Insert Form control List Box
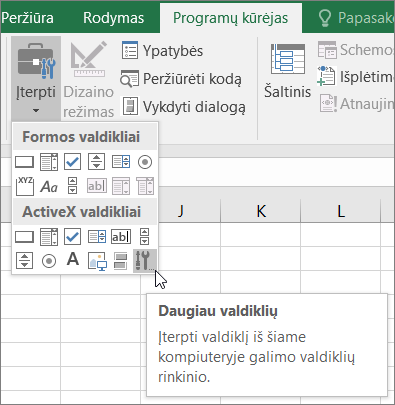 click(x=120, y=162)
